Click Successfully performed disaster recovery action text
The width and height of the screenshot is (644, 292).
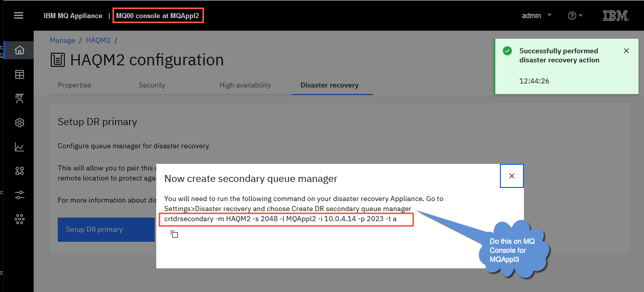pos(559,55)
